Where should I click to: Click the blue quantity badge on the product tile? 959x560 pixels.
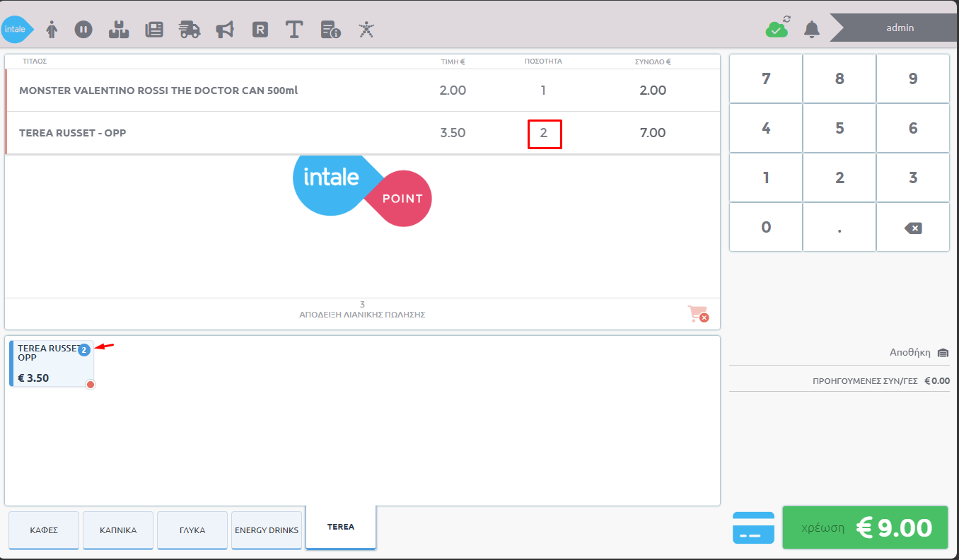click(84, 350)
